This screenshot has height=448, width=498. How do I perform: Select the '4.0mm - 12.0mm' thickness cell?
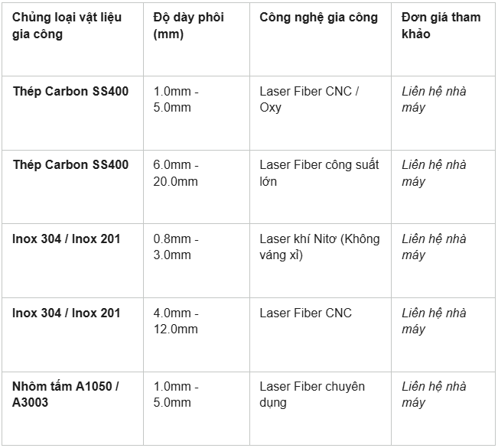197,335
